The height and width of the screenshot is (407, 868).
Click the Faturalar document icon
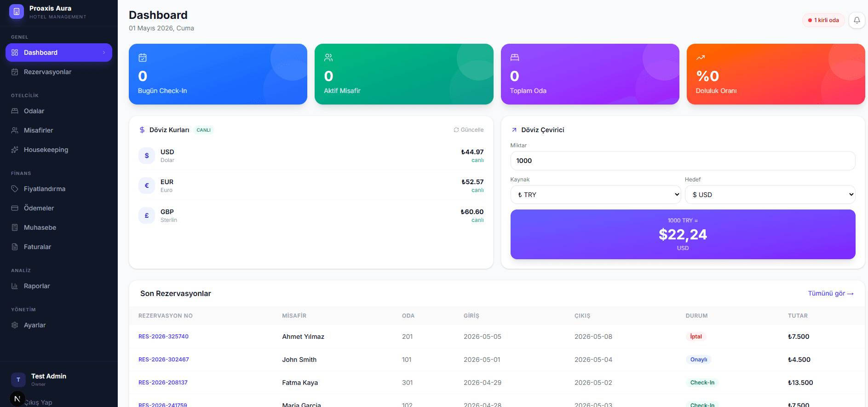(15, 247)
